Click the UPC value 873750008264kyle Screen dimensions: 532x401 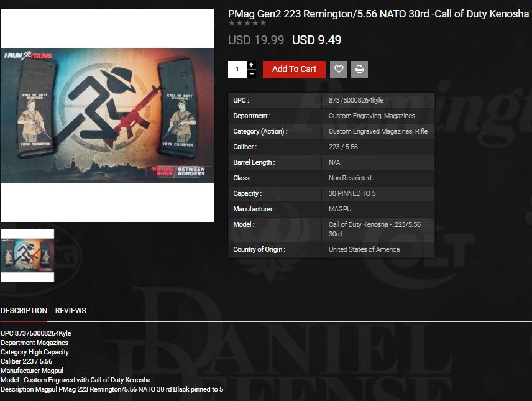[x=356, y=100]
